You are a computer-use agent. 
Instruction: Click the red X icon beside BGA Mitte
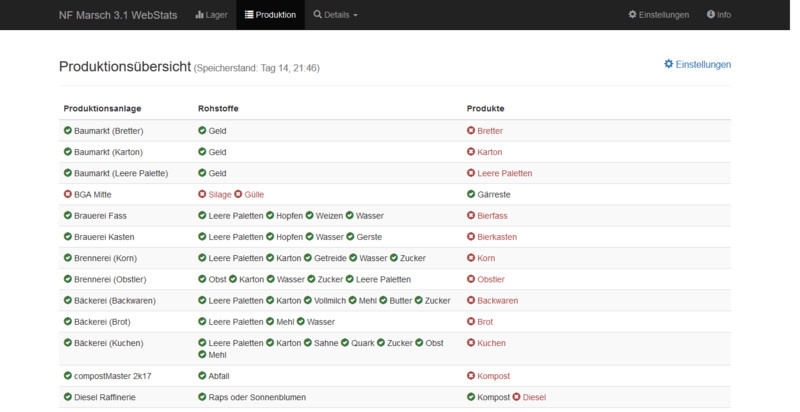tap(68, 194)
